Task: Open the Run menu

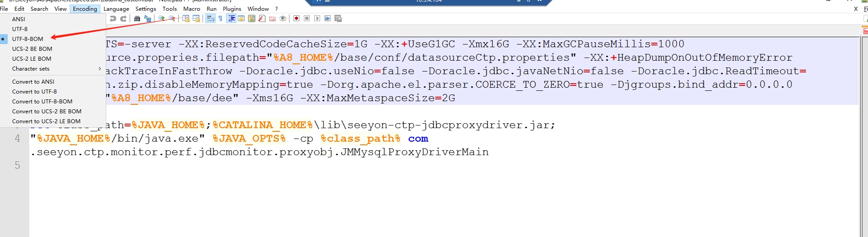Action: coord(212,9)
